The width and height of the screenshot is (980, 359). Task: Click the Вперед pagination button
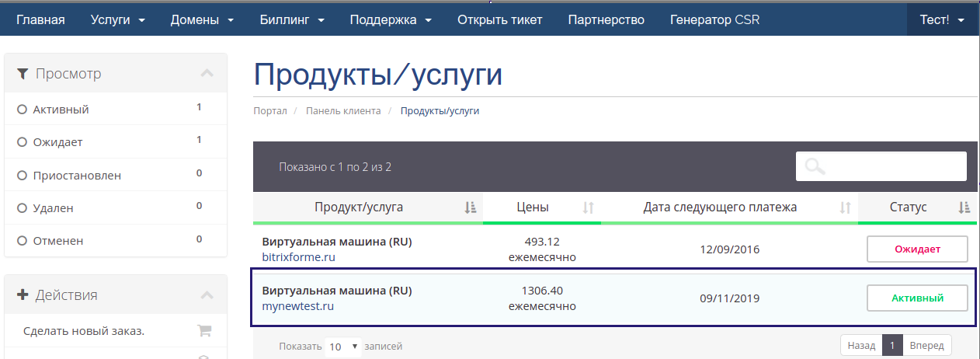pyautogui.click(x=926, y=345)
